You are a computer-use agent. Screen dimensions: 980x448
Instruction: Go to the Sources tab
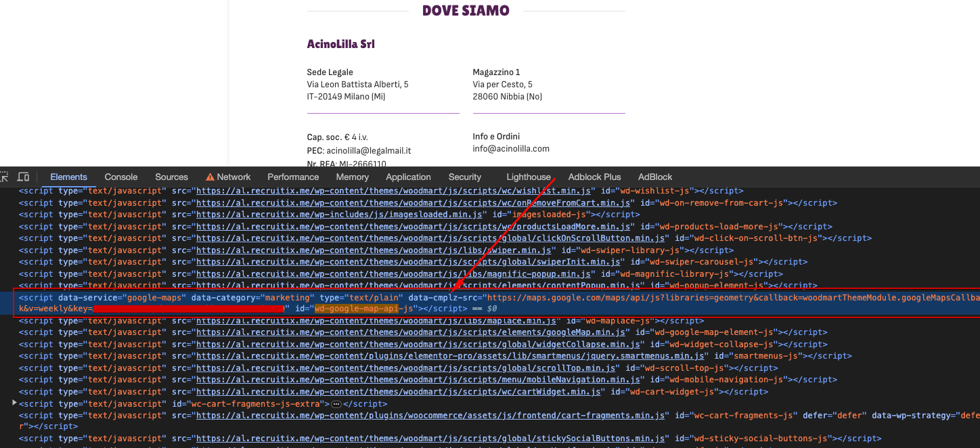pyautogui.click(x=171, y=177)
